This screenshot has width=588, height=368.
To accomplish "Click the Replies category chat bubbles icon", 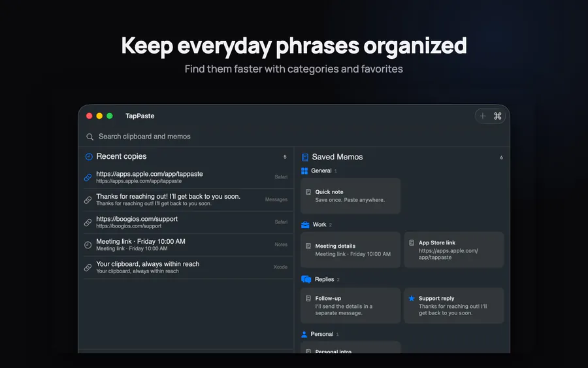I will [306, 280].
